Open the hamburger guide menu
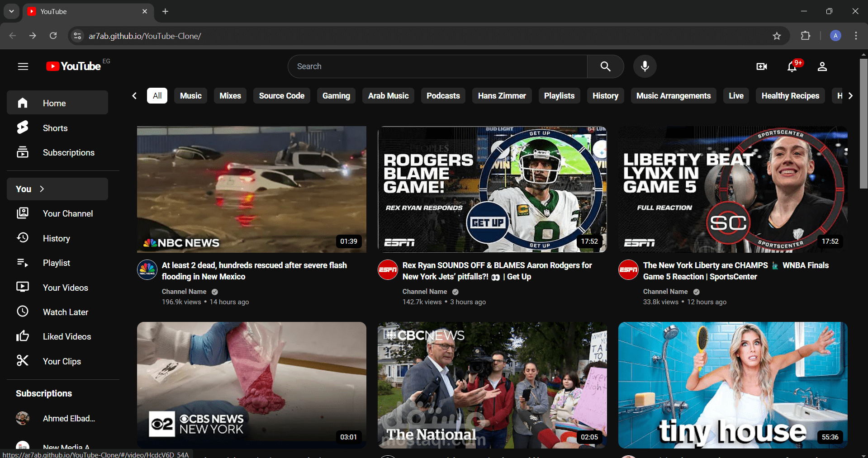 pos(23,66)
